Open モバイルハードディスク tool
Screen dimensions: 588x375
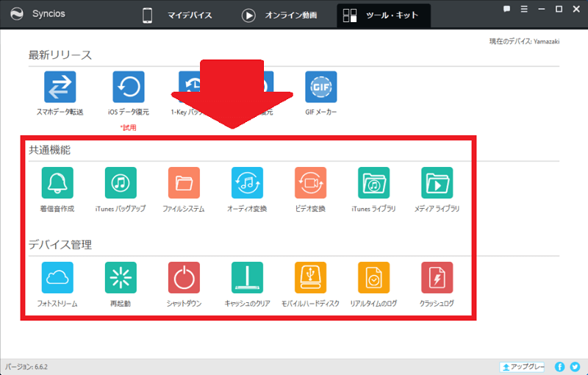[310, 277]
